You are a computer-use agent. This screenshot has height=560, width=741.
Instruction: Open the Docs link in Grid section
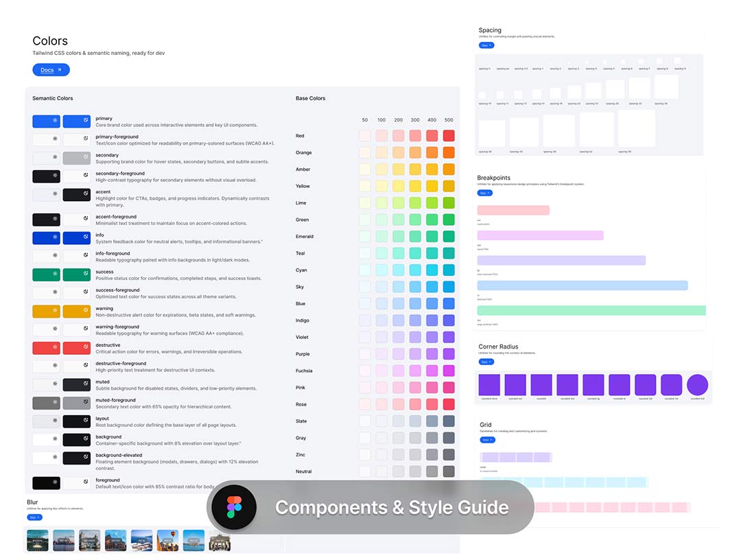(x=486, y=439)
